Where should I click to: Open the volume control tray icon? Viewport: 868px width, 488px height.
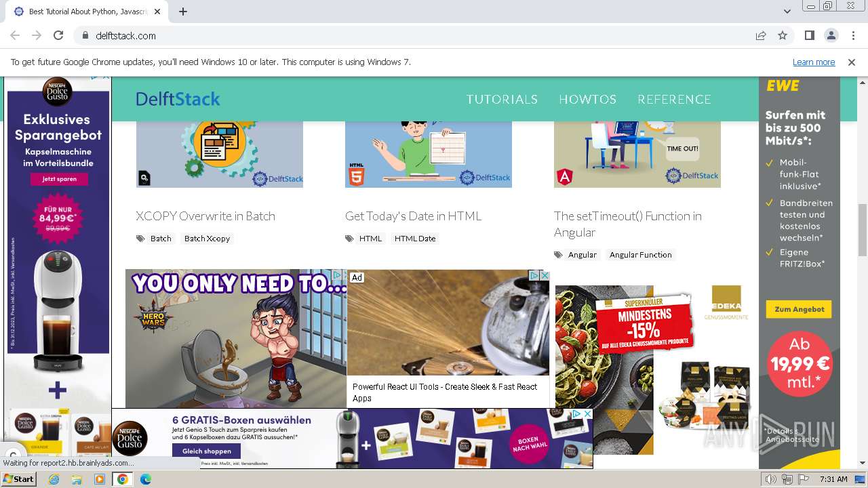(x=771, y=479)
